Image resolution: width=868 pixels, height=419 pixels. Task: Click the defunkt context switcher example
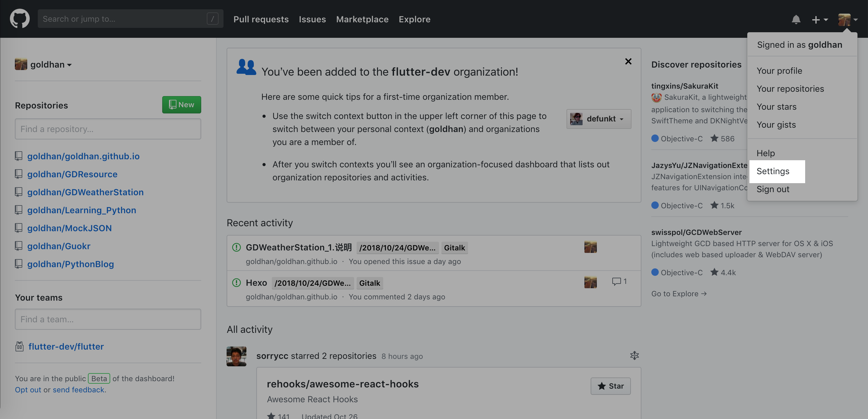(x=598, y=119)
